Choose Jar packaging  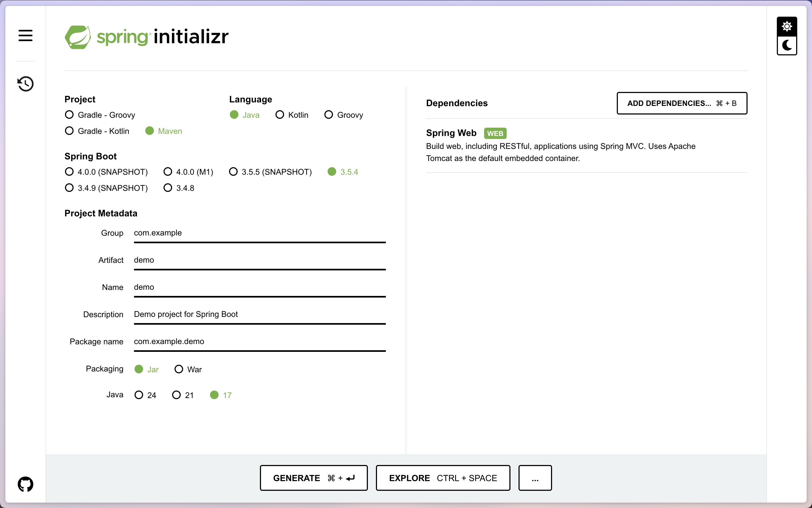tap(147, 369)
